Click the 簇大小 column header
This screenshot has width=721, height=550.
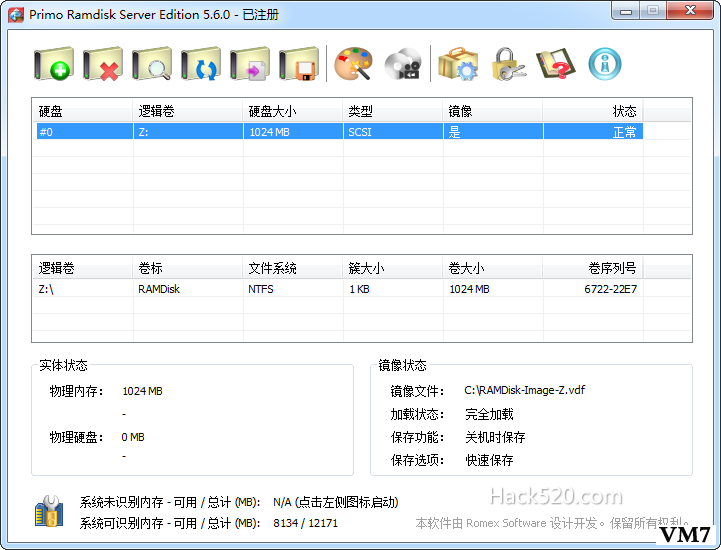(392, 268)
